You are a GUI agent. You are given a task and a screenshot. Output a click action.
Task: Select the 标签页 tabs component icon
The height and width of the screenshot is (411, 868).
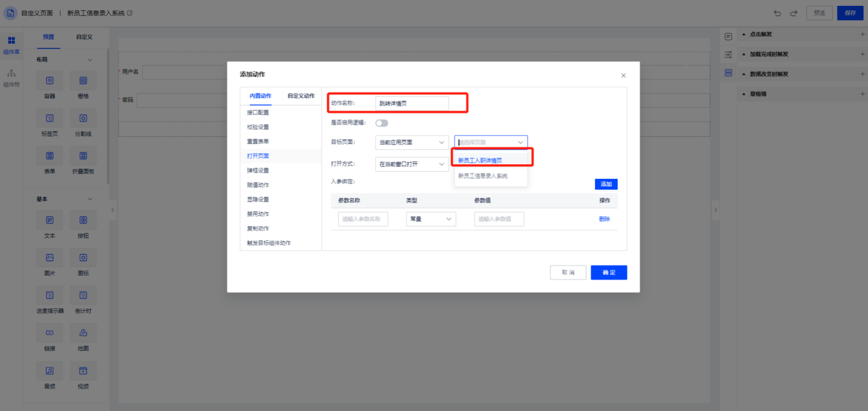[50, 118]
